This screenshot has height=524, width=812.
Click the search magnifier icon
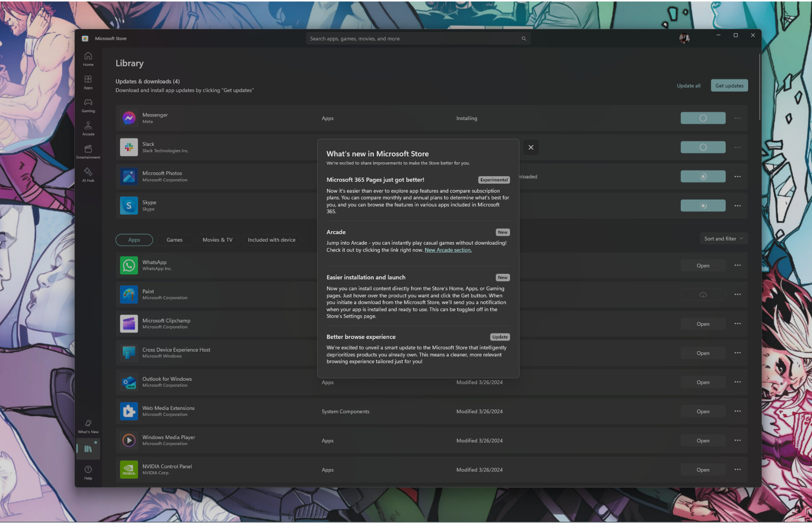coord(524,38)
